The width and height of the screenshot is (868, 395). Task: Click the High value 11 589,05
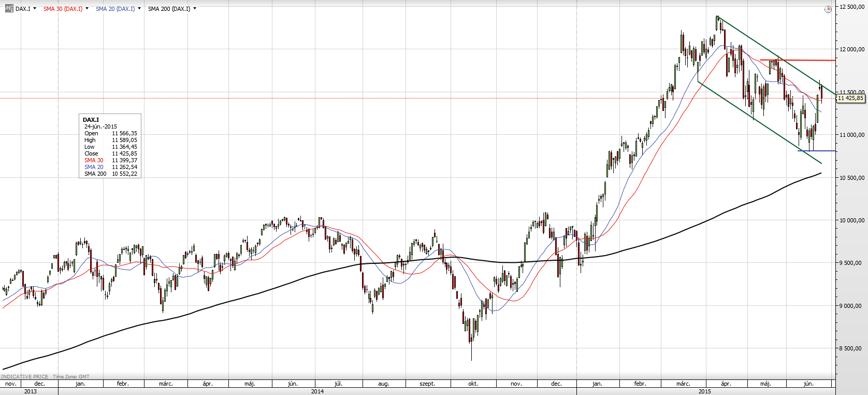click(124, 140)
